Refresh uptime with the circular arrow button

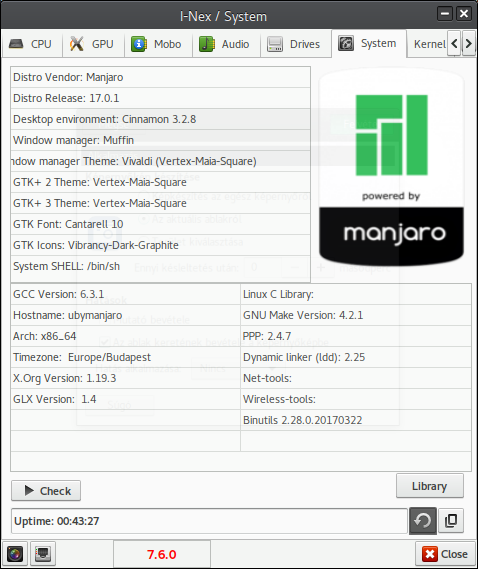click(423, 521)
